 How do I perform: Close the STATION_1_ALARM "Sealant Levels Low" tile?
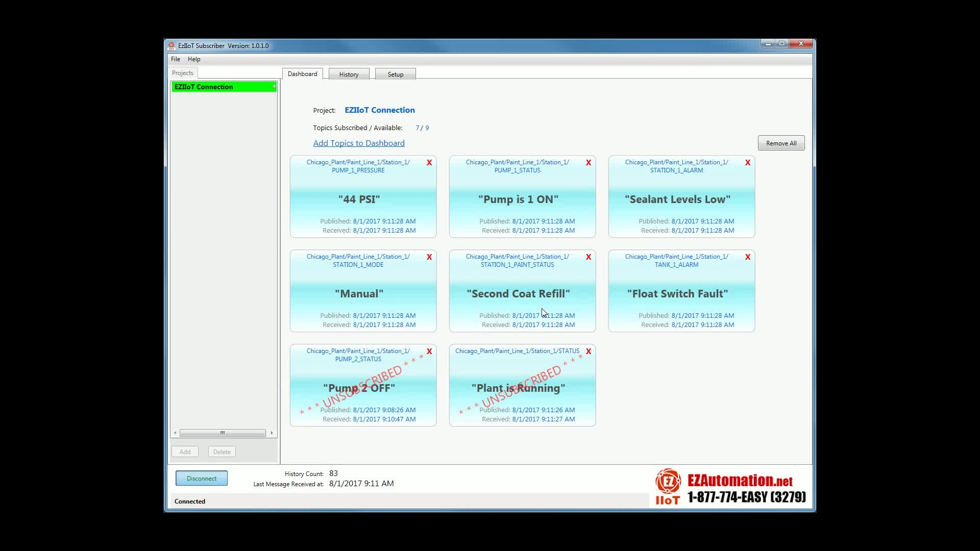(x=747, y=162)
